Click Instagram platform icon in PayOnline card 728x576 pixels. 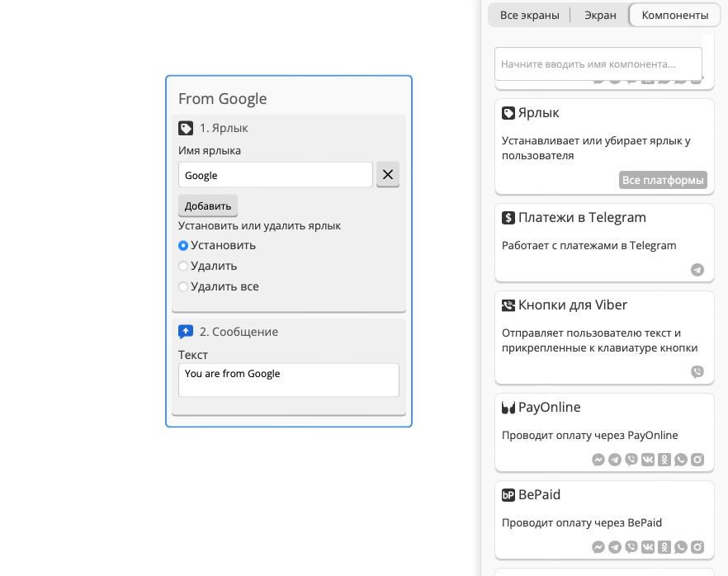pos(697,460)
